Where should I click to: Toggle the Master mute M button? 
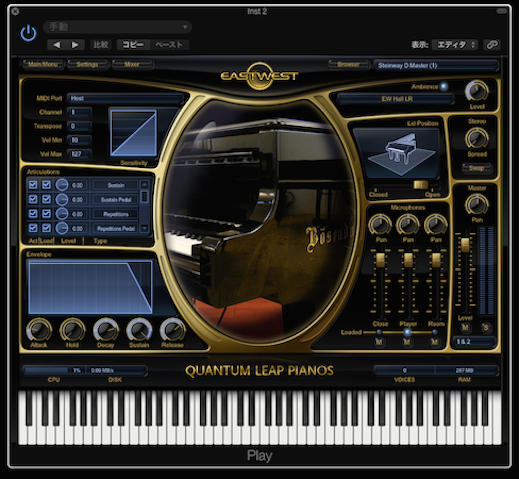465,327
